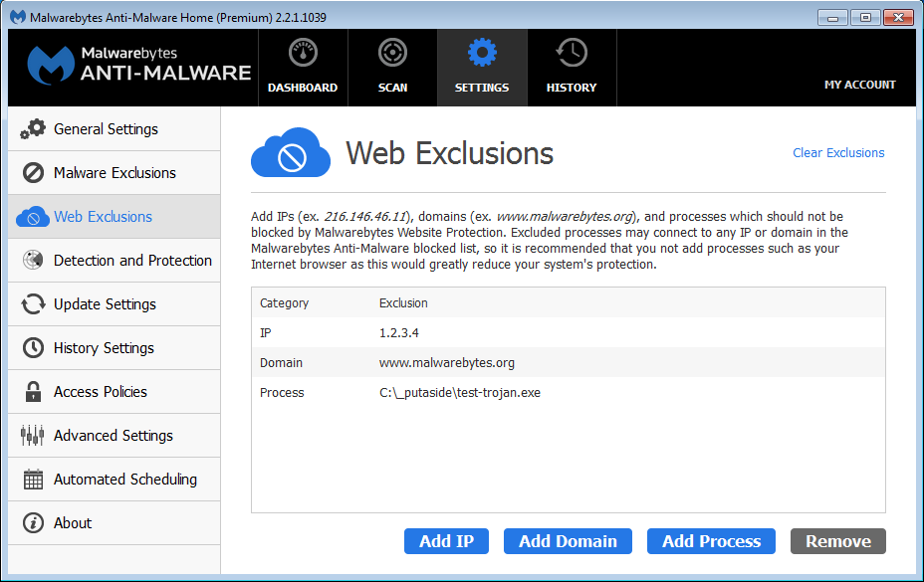The image size is (924, 582).
Task: Click the Category column header
Action: [x=284, y=302]
